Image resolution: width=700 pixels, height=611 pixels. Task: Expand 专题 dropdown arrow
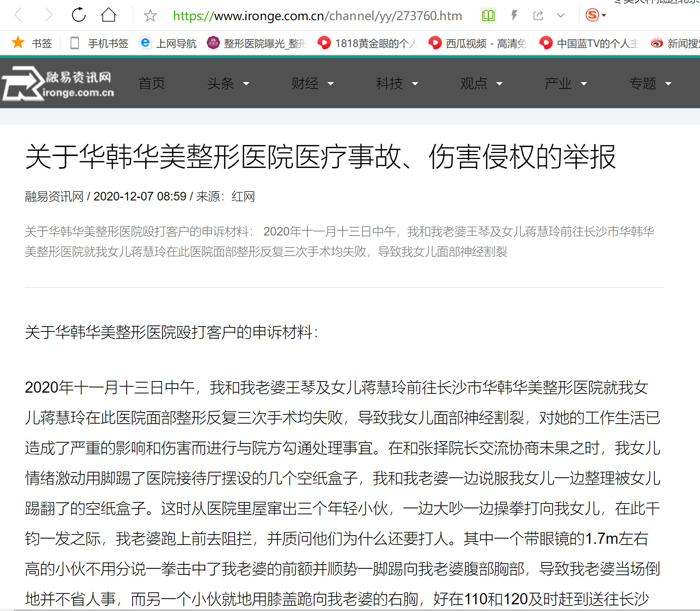point(668,84)
